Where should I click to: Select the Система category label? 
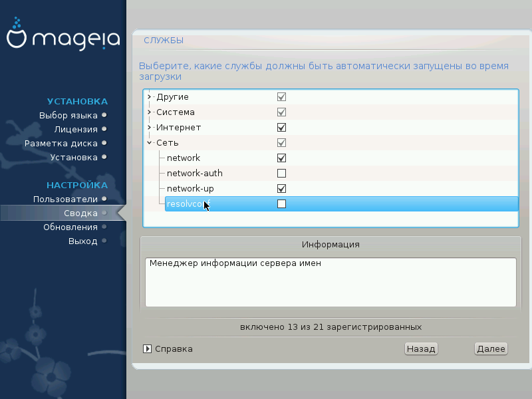176,112
